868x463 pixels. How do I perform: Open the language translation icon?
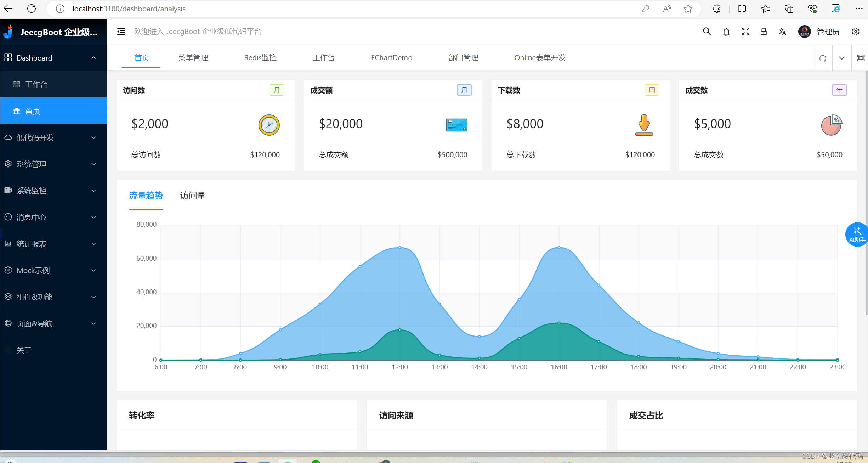[782, 32]
